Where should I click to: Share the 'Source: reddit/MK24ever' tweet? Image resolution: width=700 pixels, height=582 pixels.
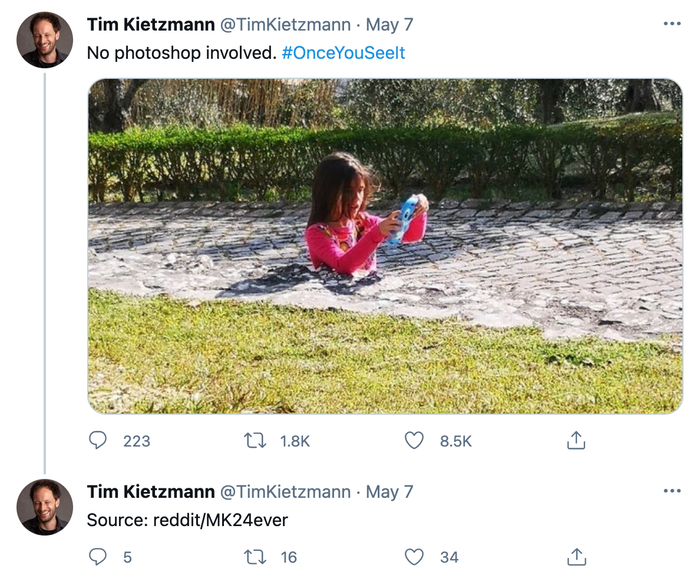point(576,557)
